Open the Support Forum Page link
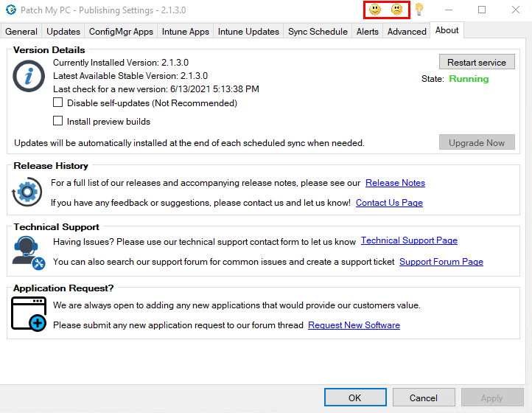This screenshot has height=413, width=532. pos(441,262)
